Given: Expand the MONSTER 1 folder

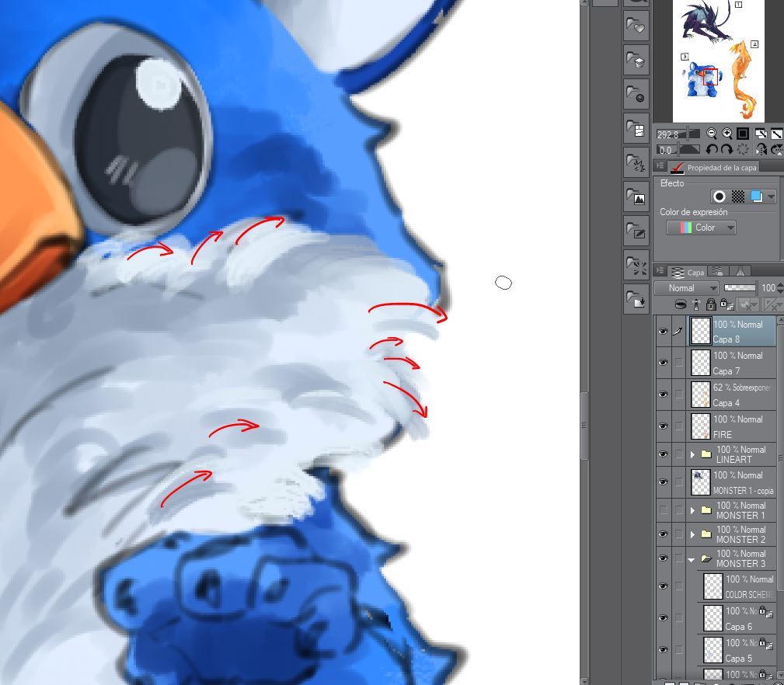Looking at the screenshot, I should click(692, 510).
